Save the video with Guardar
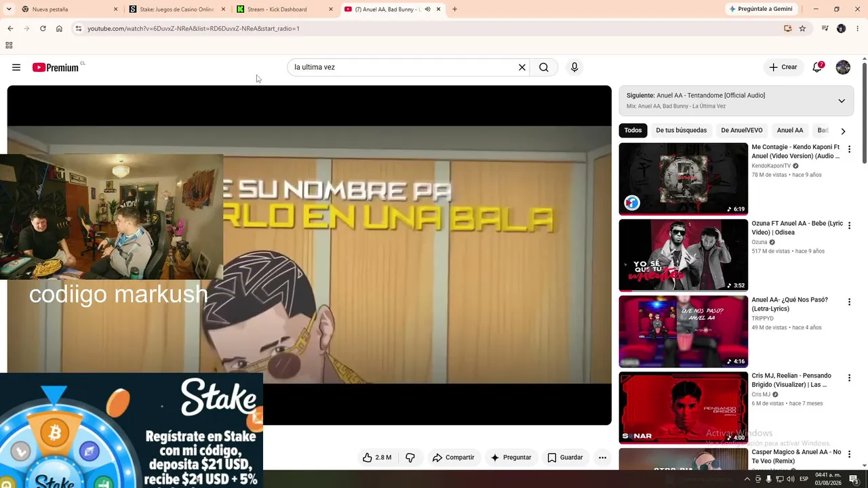Viewport: 868px width, 488px height. [565, 457]
